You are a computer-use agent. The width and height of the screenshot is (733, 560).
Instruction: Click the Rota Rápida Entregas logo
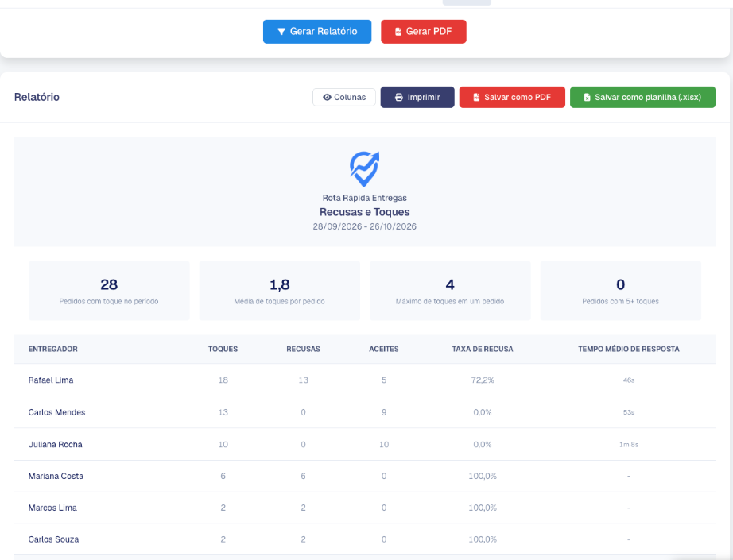[365, 168]
